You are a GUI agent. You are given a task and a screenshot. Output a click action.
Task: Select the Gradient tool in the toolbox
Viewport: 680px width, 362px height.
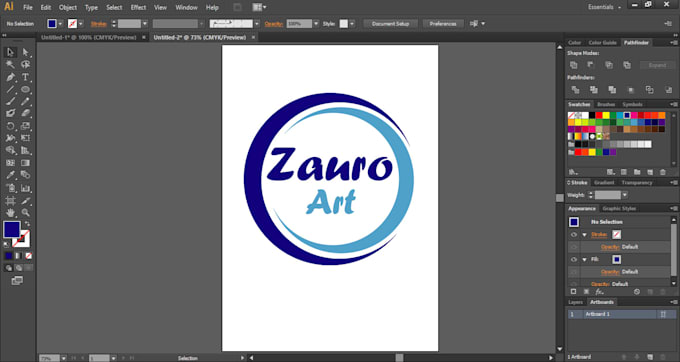coord(26,163)
